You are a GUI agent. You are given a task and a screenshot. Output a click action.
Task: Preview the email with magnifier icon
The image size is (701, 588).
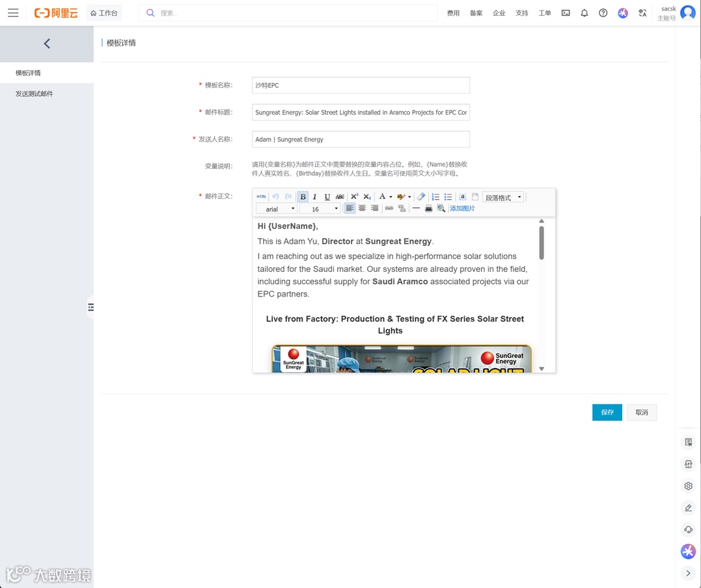441,208
